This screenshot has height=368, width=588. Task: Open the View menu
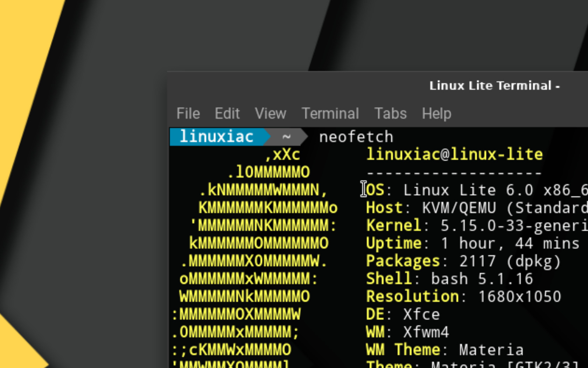tap(270, 114)
